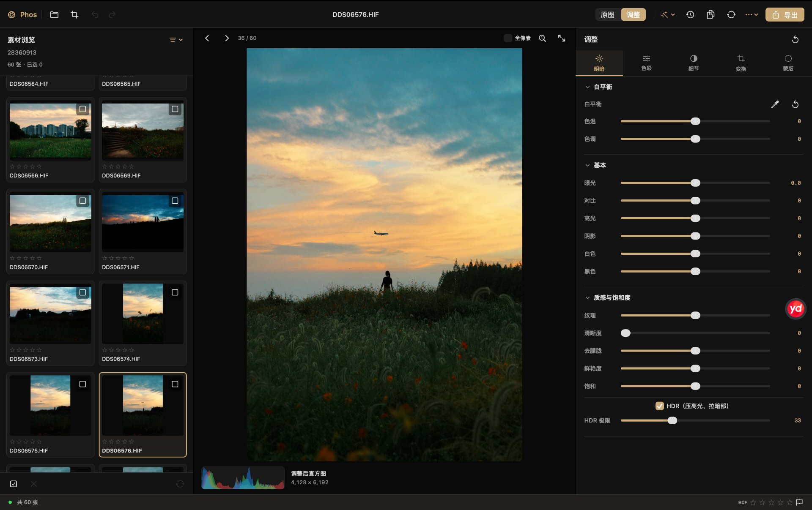This screenshot has height=510, width=812.
Task: Tick selection box on DDS06576.HIF thumbnail
Action: (175, 384)
